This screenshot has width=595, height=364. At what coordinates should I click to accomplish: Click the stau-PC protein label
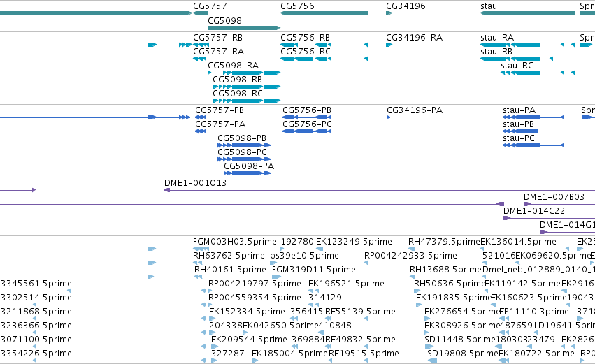519,138
